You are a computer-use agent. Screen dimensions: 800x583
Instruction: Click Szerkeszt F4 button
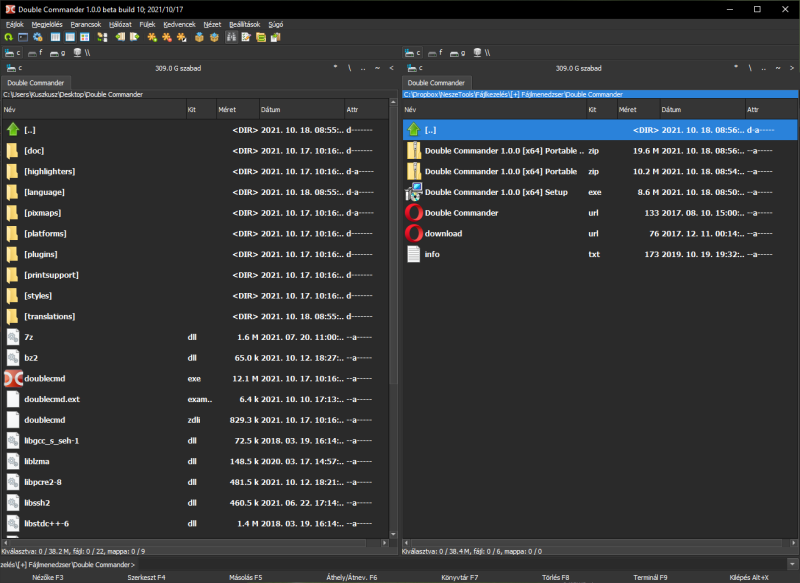(x=146, y=577)
